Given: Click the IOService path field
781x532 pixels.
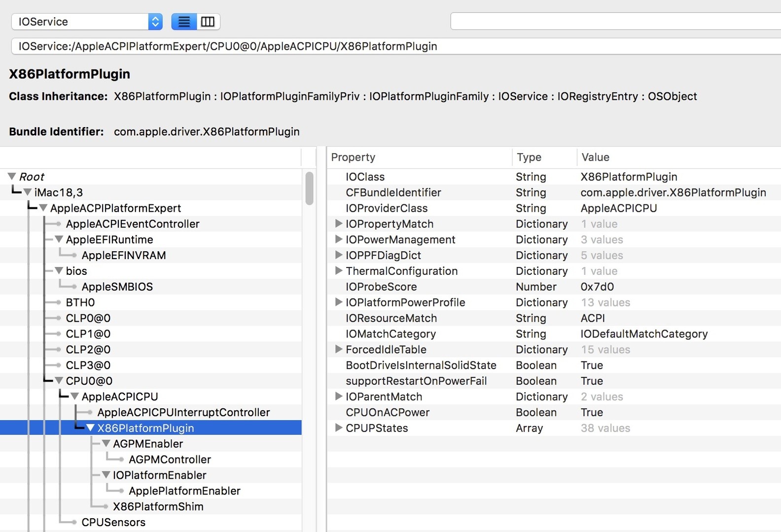Looking at the screenshot, I should tap(396, 46).
